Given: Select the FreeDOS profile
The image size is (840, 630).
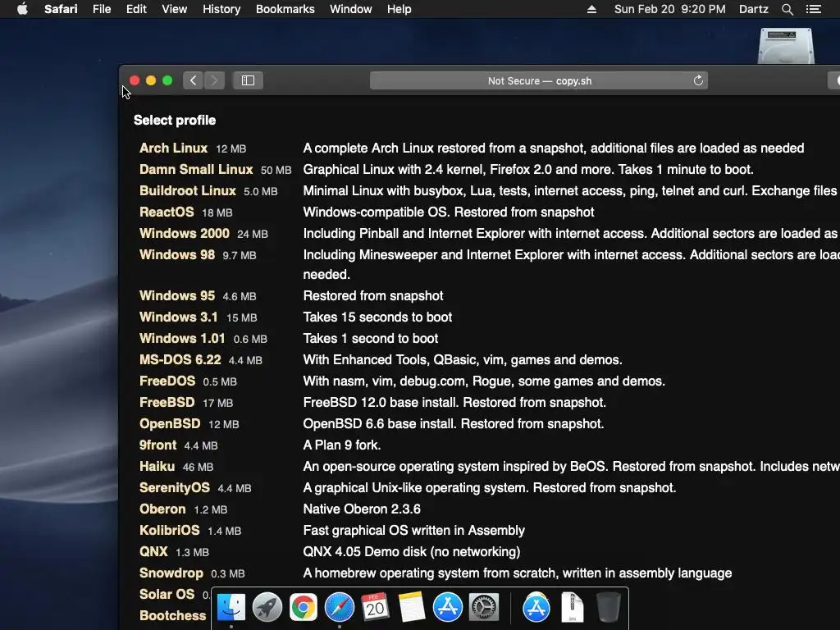Looking at the screenshot, I should click(167, 381).
